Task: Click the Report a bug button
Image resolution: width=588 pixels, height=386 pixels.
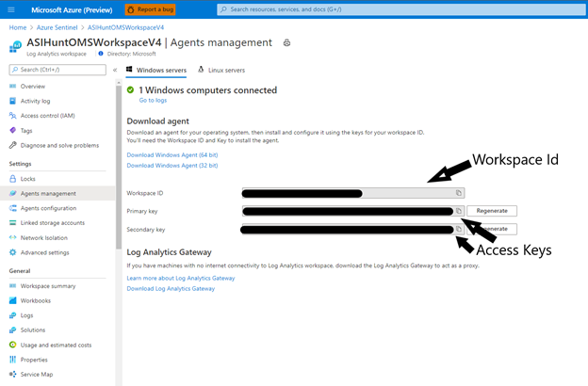Action: click(x=151, y=9)
